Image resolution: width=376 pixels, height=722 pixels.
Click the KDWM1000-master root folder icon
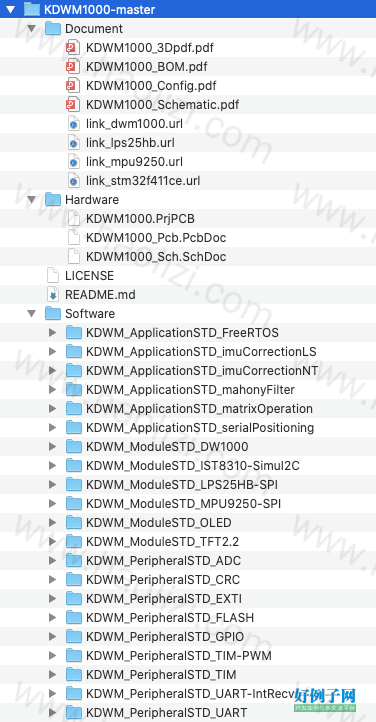[32, 9]
